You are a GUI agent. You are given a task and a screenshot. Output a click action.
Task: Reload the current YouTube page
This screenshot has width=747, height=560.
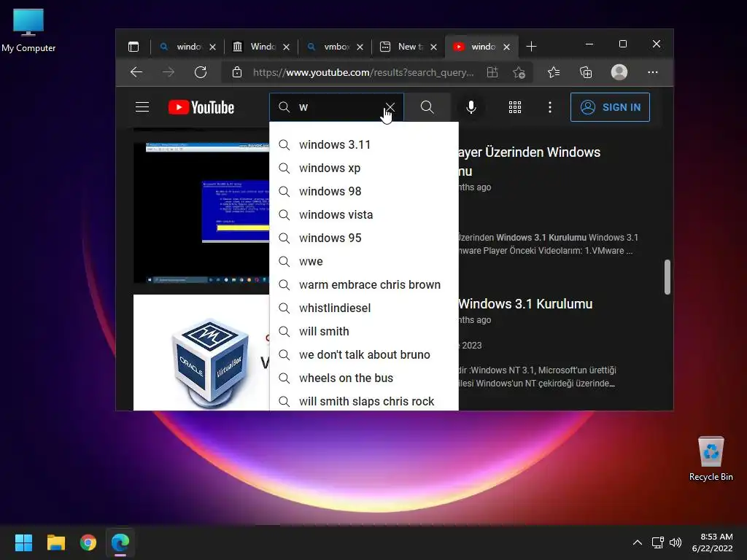coord(201,72)
